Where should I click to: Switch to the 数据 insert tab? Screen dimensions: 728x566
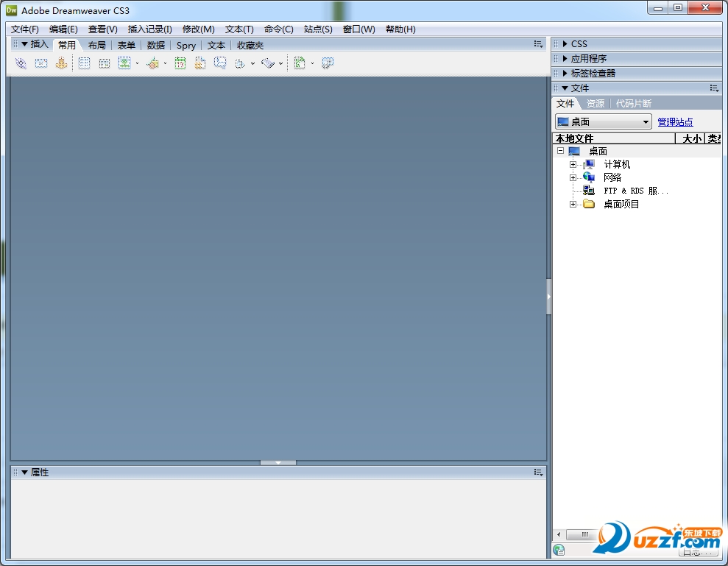coord(156,46)
